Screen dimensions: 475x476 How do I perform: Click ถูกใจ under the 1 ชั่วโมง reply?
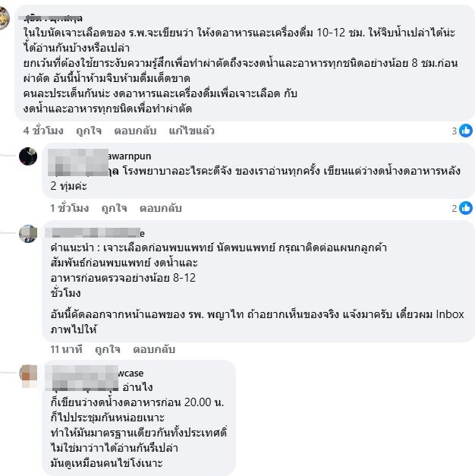click(x=114, y=208)
